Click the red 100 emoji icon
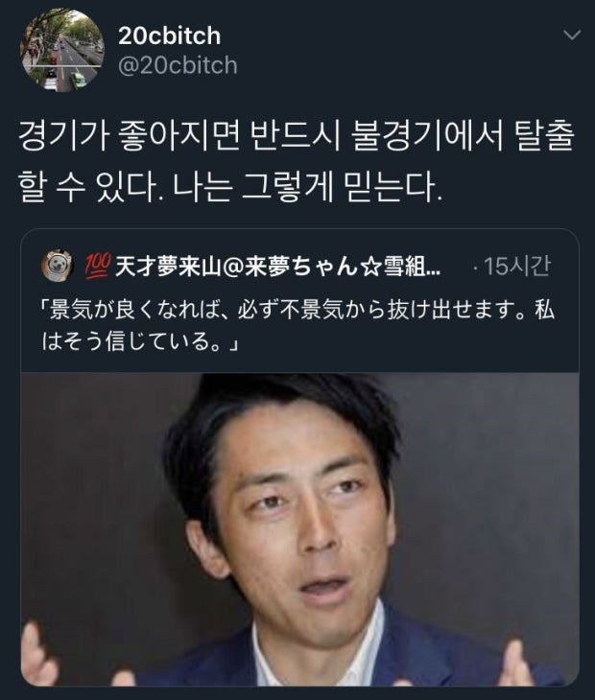This screenshot has height=700, width=595. point(97,267)
